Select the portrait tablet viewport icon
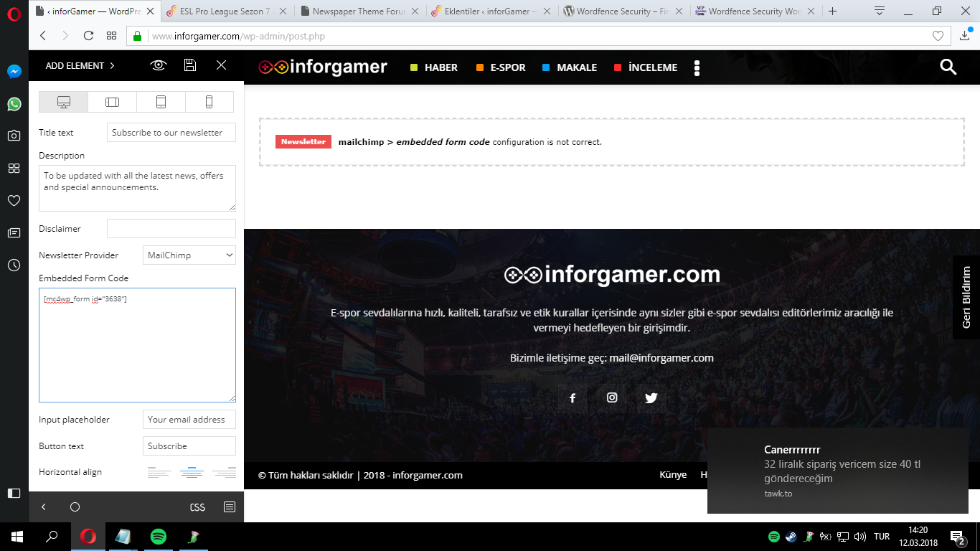The height and width of the screenshot is (551, 980). 161,102
